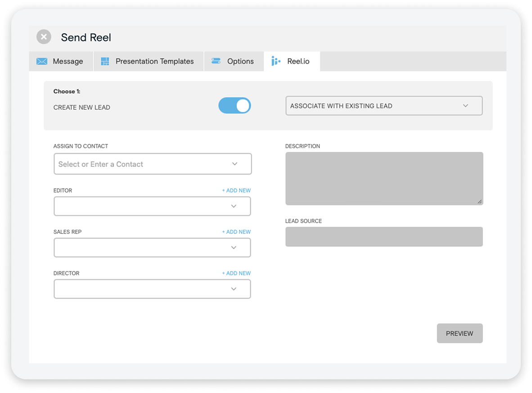Viewport: 532px width, 393px height.
Task: Open the Editor dropdown
Action: (x=152, y=206)
